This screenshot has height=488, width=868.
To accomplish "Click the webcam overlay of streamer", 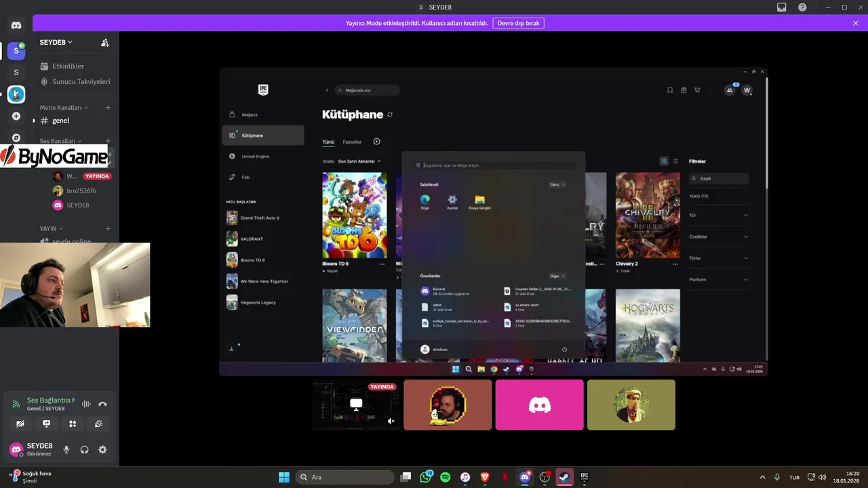I will click(x=75, y=285).
